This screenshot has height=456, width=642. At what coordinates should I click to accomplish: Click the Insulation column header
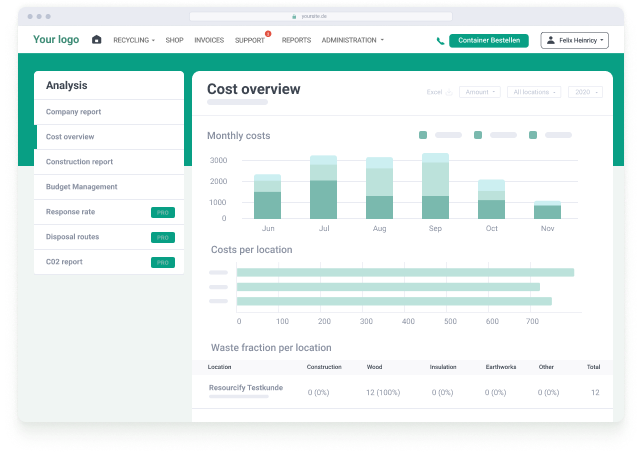(x=443, y=367)
